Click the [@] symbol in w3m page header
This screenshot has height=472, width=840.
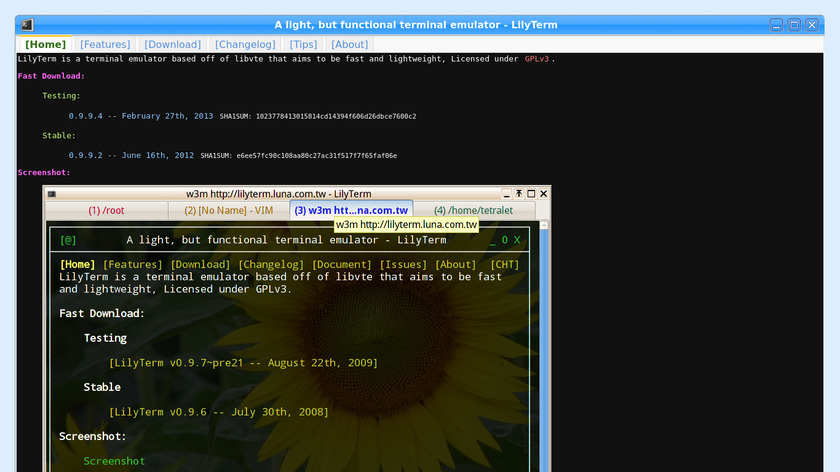point(68,240)
